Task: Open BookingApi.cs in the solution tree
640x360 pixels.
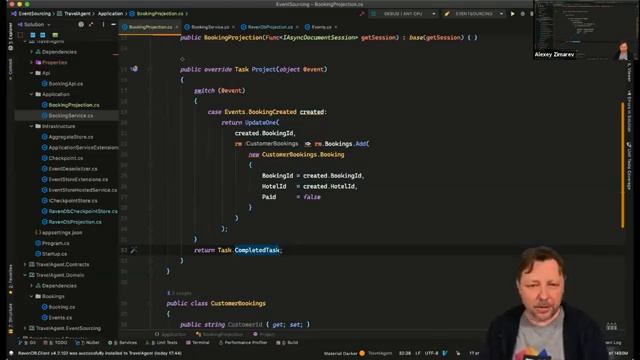Action: pyautogui.click(x=65, y=84)
